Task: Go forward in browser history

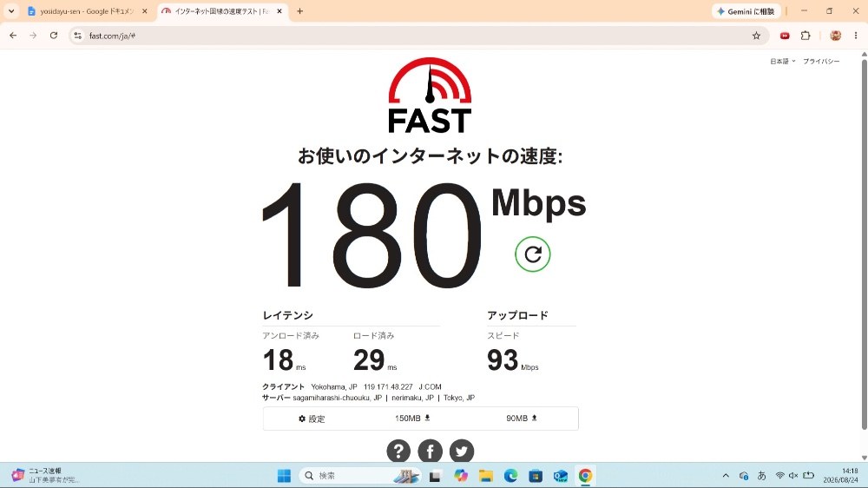Action: pos(33,36)
